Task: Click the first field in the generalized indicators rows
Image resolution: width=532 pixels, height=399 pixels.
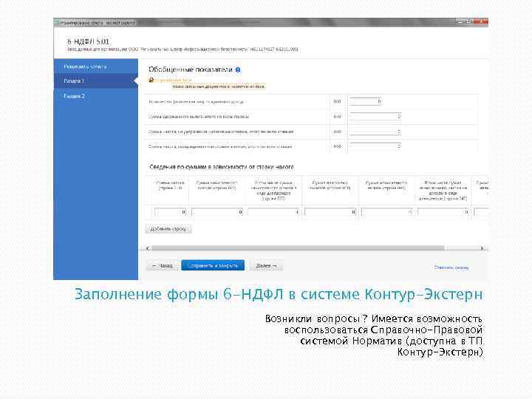Action: (366, 101)
